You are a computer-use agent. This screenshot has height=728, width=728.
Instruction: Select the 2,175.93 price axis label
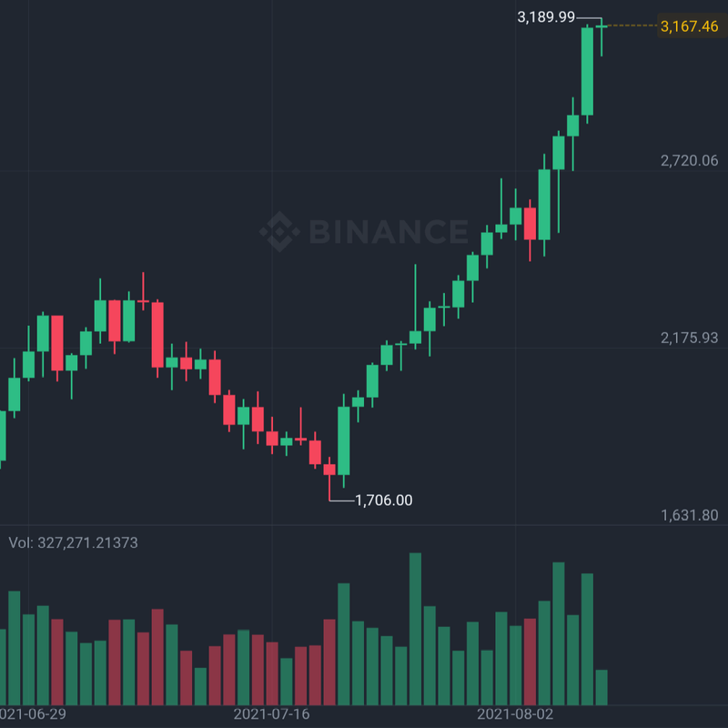[x=689, y=338]
